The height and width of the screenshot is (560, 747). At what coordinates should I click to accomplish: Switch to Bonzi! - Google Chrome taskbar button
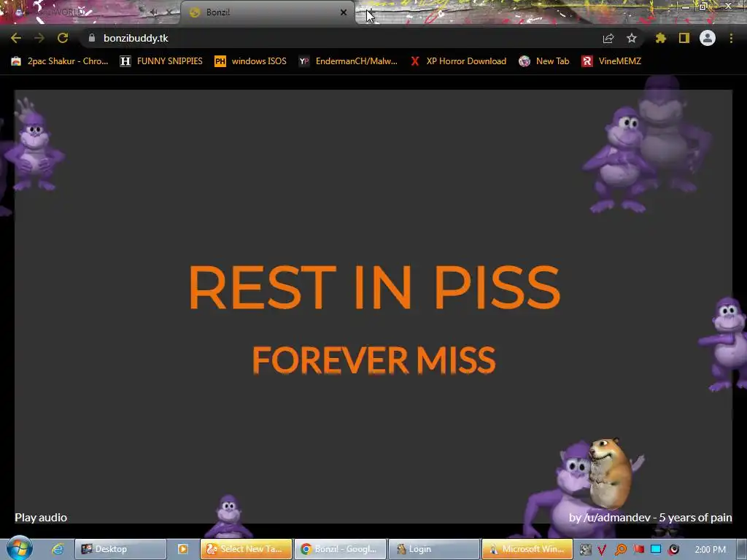point(340,549)
